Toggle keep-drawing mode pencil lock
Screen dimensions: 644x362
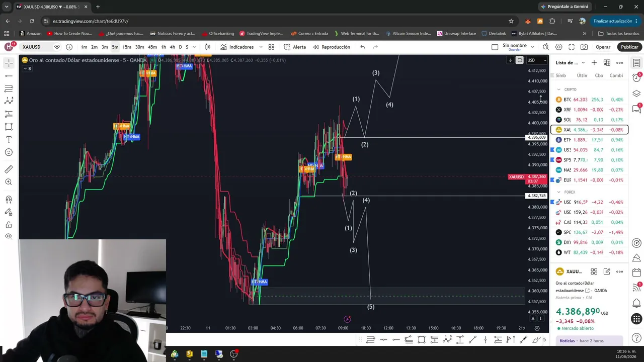(x=9, y=212)
